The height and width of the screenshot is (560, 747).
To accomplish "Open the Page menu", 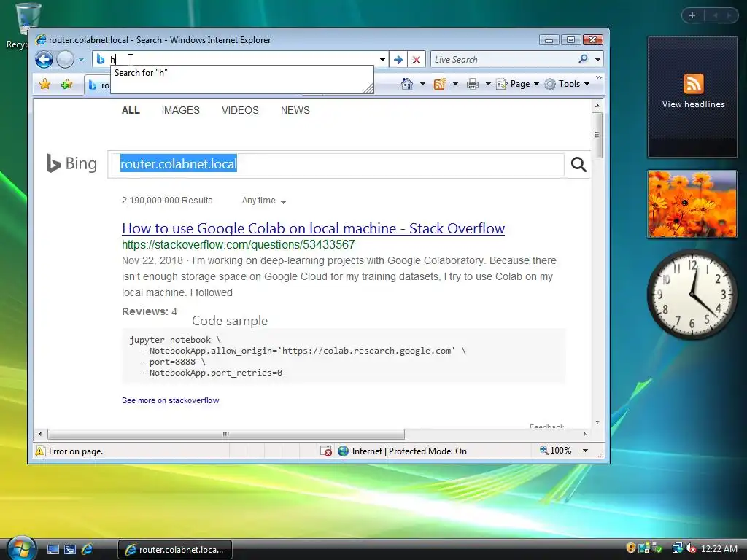I will tap(518, 84).
